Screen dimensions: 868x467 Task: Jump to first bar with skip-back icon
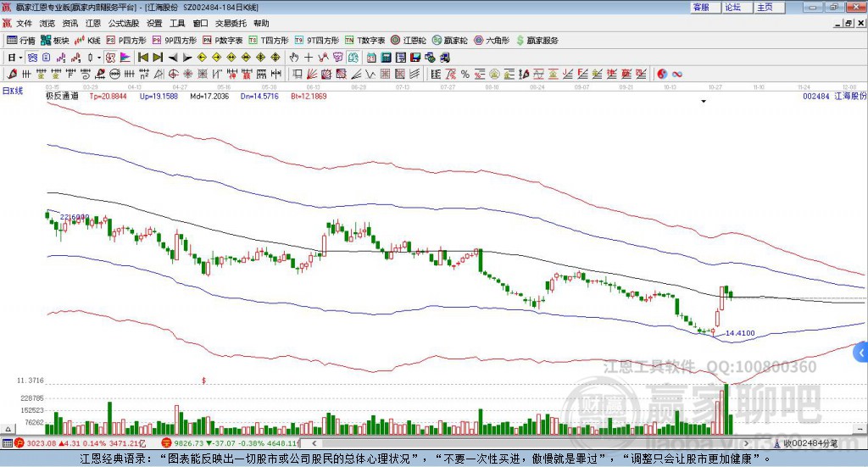click(142, 57)
